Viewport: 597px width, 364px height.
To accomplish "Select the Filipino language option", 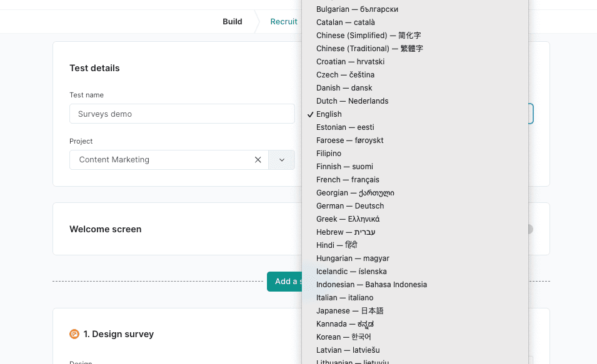I will coord(328,153).
